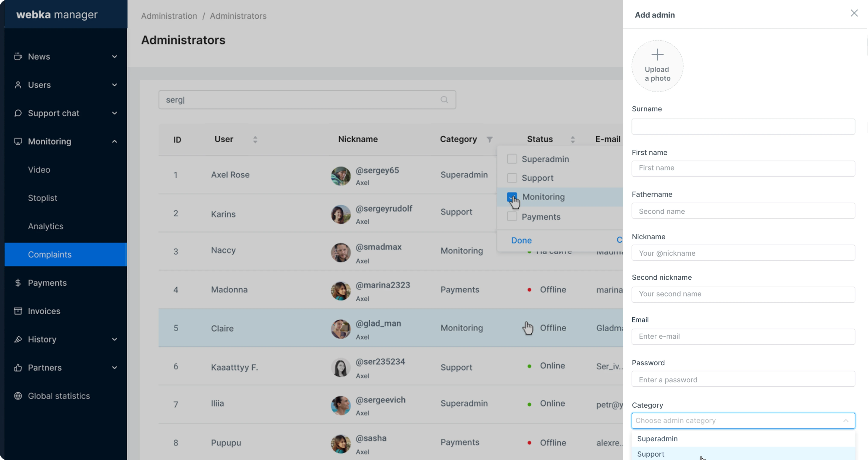The height and width of the screenshot is (460, 868).
Task: Focus the Enter e-mail field
Action: click(743, 337)
